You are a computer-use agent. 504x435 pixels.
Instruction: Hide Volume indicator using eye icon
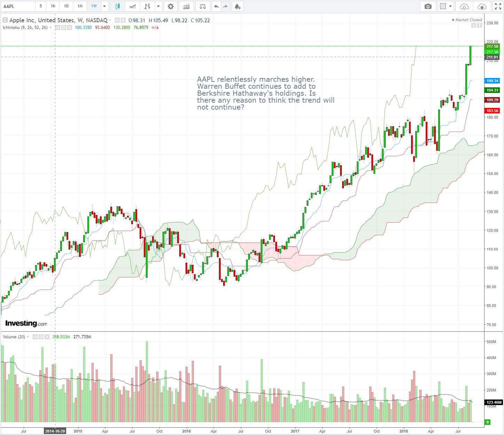[35, 337]
